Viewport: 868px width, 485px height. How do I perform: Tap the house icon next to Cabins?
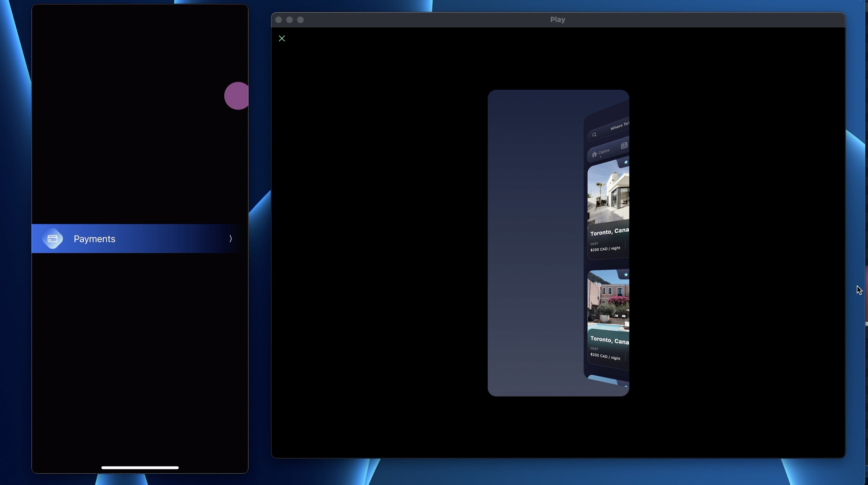click(x=594, y=154)
